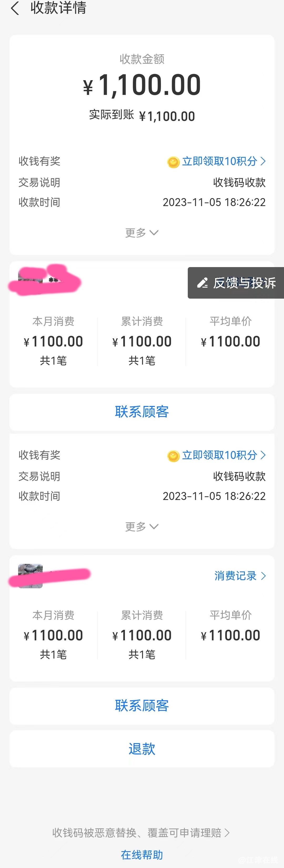Tap the first 联系顾客 button

142,412
